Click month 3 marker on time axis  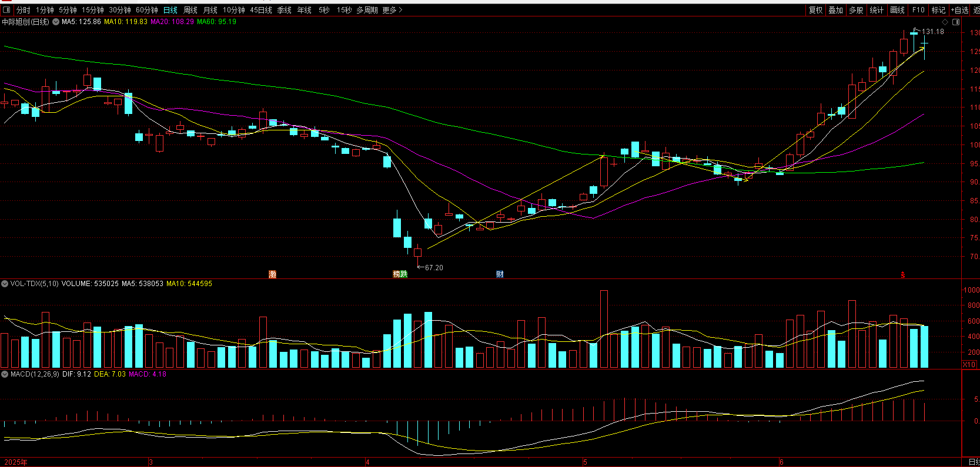[150, 462]
